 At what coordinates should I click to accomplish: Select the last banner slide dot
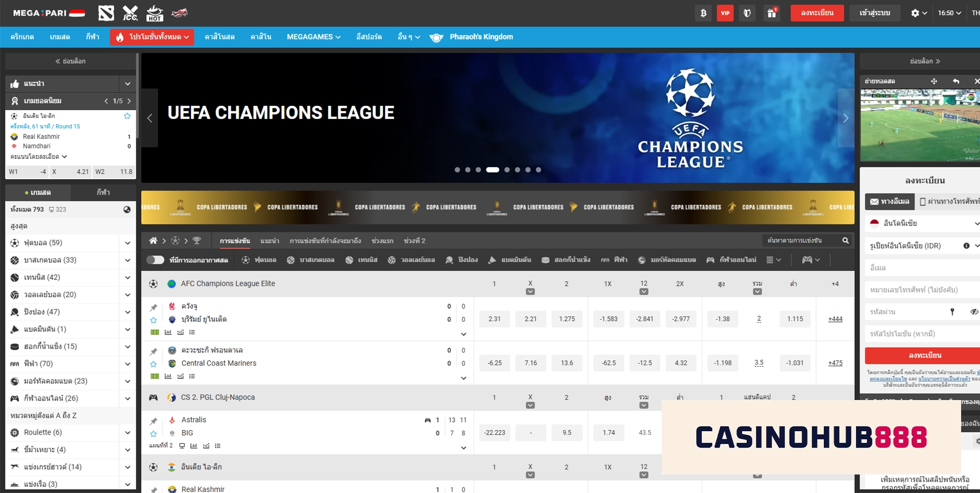click(x=538, y=170)
